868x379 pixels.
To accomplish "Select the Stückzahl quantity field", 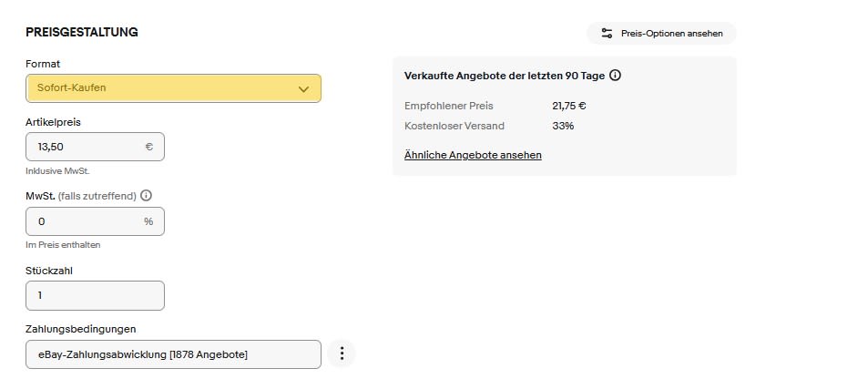I will coord(96,295).
